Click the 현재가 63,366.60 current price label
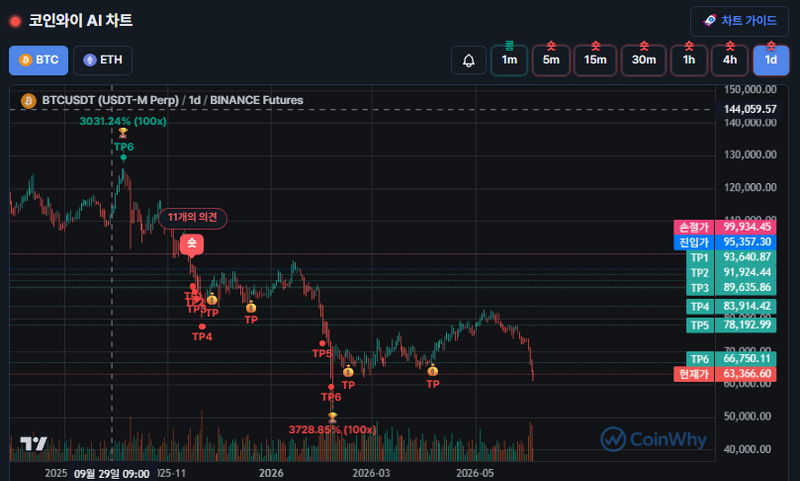This screenshot has height=481, width=800. (x=725, y=374)
